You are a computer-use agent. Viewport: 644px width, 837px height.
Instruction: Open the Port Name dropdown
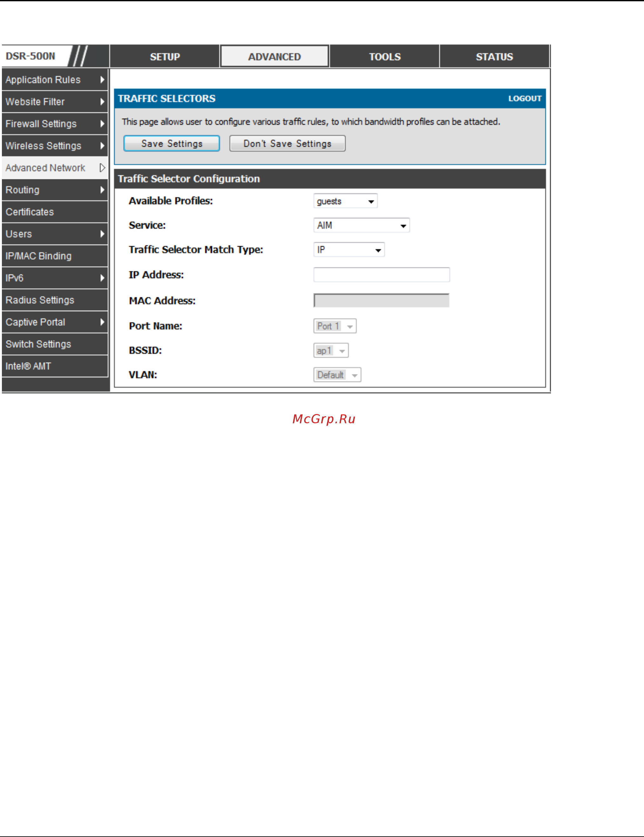coord(335,326)
